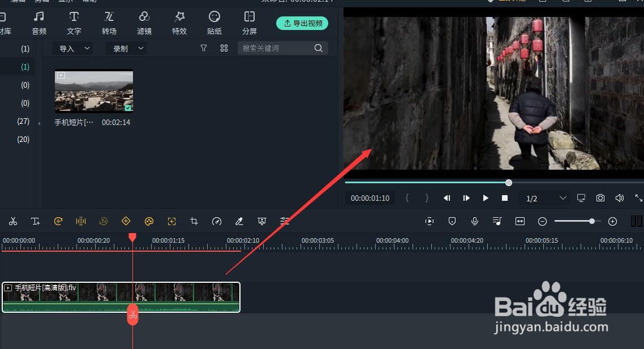Click the scissors split tool in toolbar
The height and width of the screenshot is (349, 644).
(x=13, y=222)
